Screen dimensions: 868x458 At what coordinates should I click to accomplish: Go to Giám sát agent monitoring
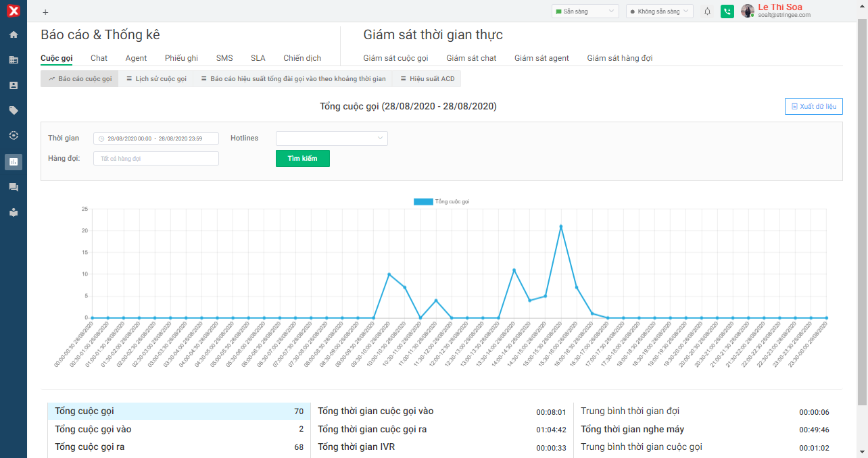click(541, 58)
